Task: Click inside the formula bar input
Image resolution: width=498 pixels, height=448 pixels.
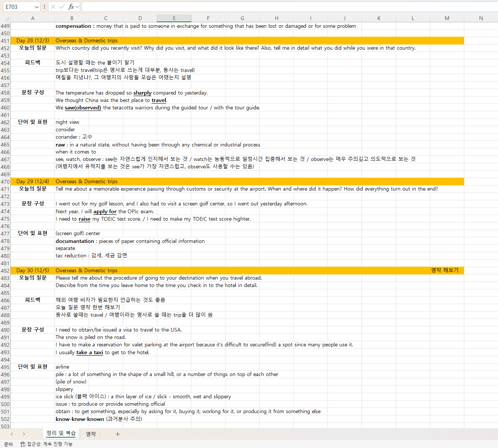Action: [x=289, y=7]
